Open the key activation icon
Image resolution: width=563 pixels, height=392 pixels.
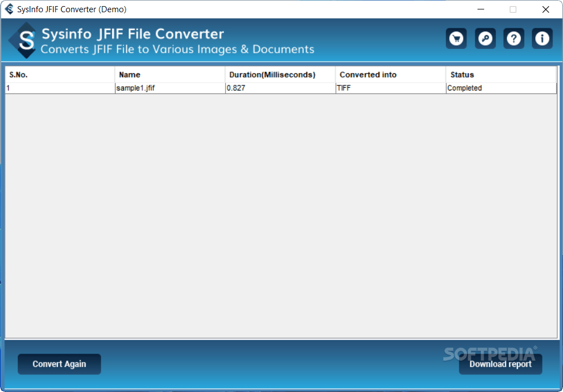[x=485, y=38]
